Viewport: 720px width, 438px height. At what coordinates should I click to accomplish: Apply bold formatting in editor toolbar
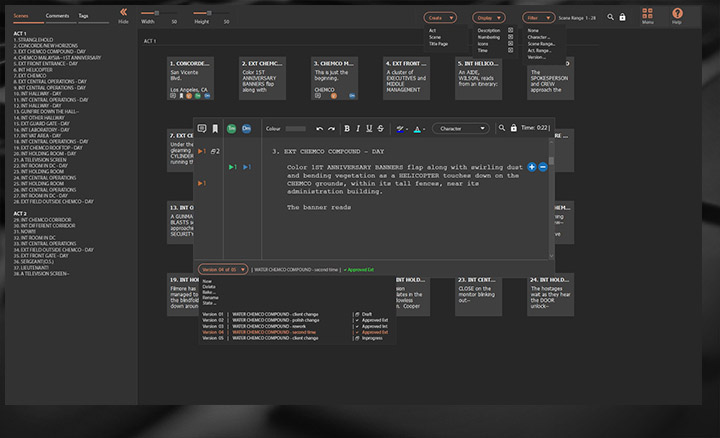(x=347, y=128)
